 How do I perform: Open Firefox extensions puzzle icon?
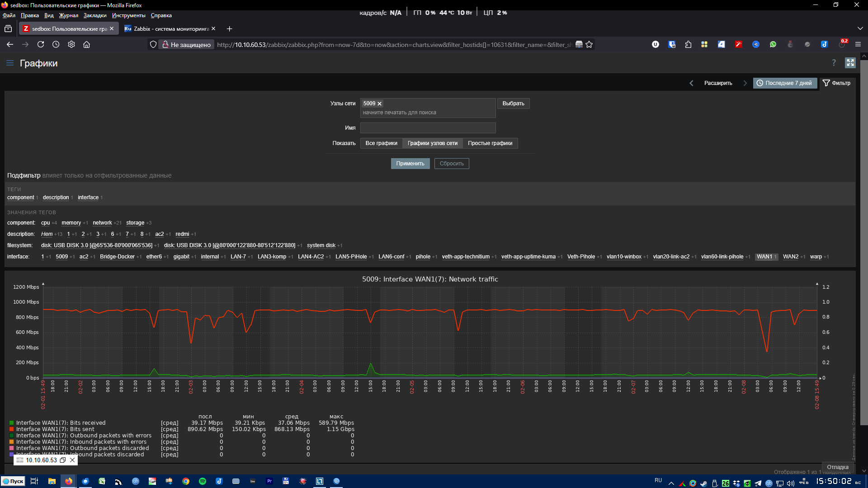pyautogui.click(x=688, y=44)
